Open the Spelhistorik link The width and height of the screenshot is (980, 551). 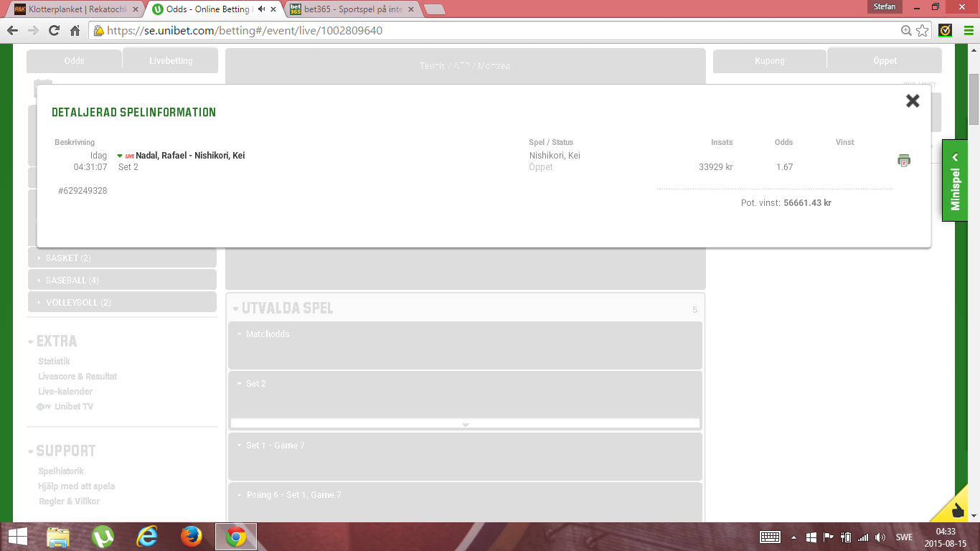tap(61, 471)
